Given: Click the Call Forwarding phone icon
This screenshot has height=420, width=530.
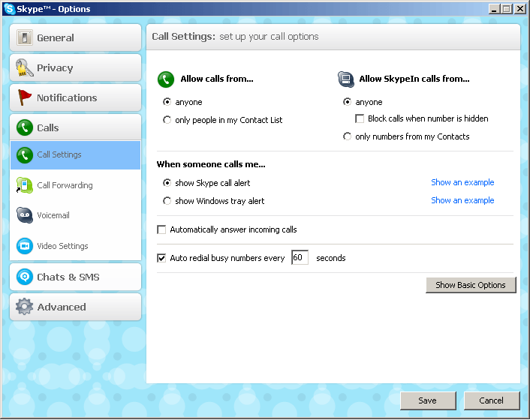Looking at the screenshot, I should tap(24, 185).
